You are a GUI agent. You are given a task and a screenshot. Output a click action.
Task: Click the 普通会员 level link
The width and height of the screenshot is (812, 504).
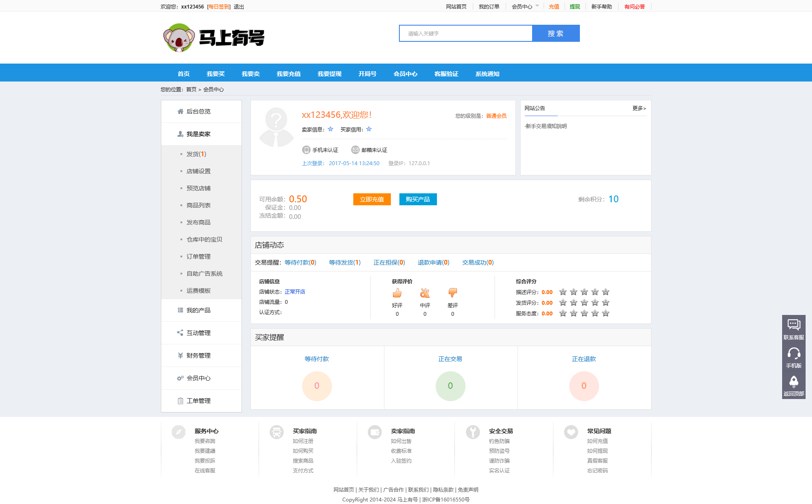click(x=496, y=116)
